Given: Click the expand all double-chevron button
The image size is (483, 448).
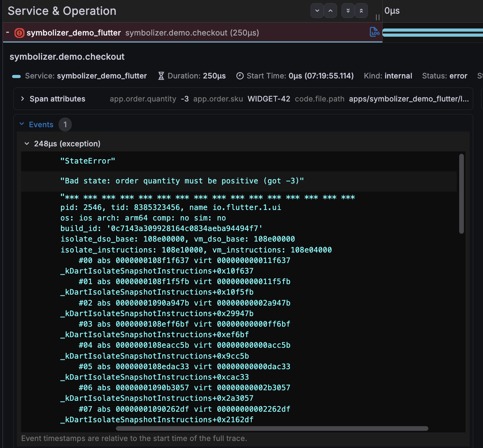Looking at the screenshot, I should [x=348, y=11].
